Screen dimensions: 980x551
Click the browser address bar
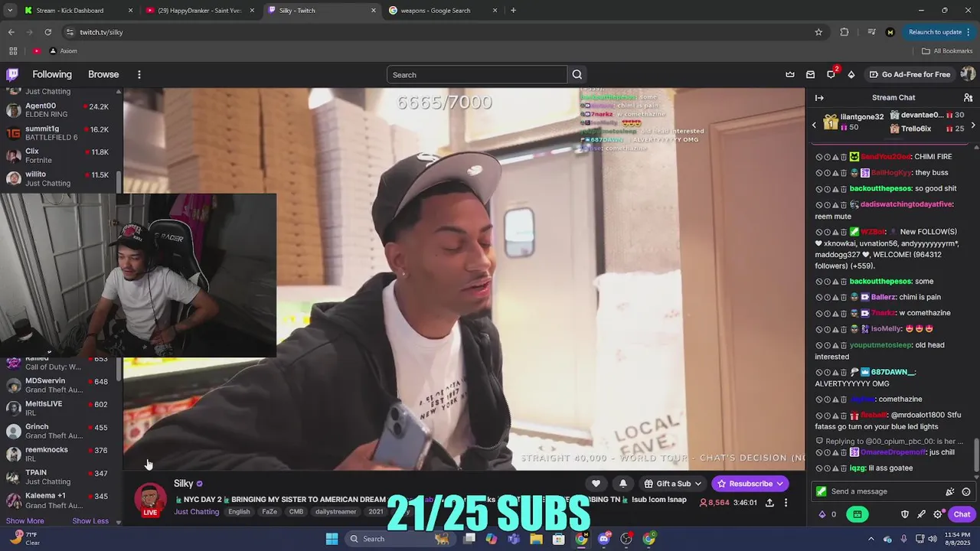point(436,32)
